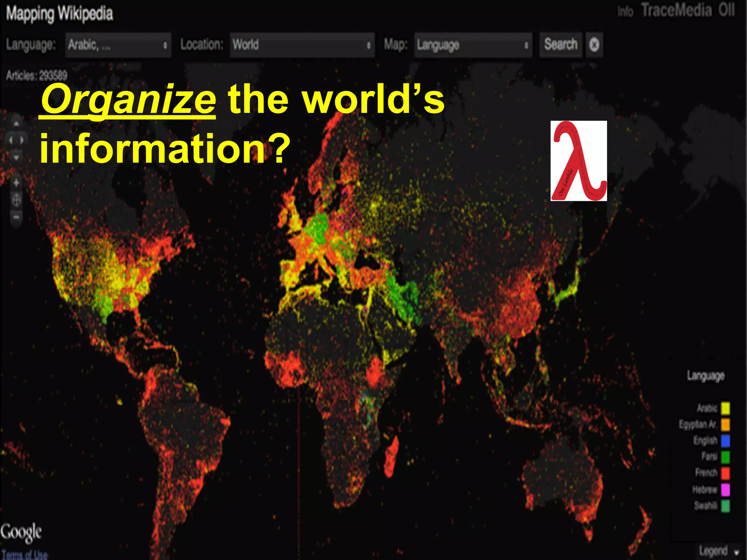747x560 pixels.
Task: Click the TraceMedia link
Action: (x=676, y=10)
